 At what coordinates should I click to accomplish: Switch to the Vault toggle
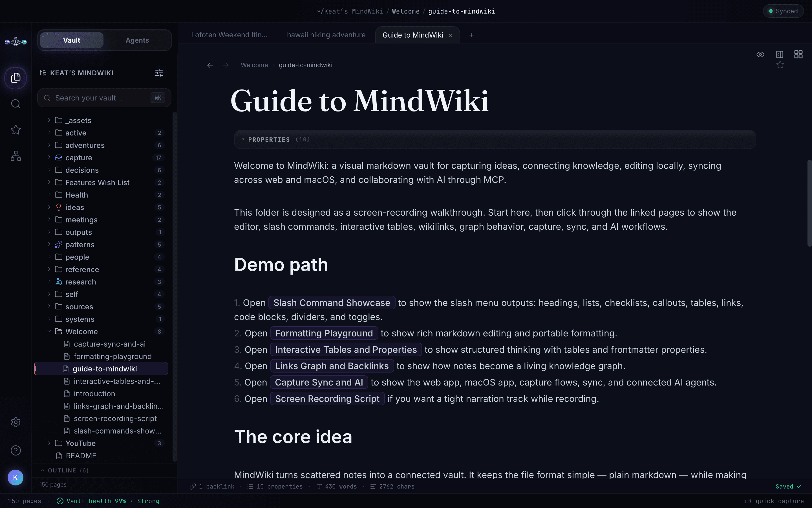[71, 40]
